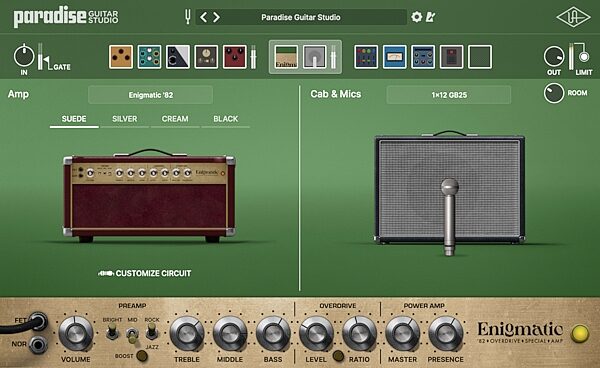Toggle the overdrive switch between LEVEL and RATIO
This screenshot has height=368, width=600.
click(x=338, y=356)
